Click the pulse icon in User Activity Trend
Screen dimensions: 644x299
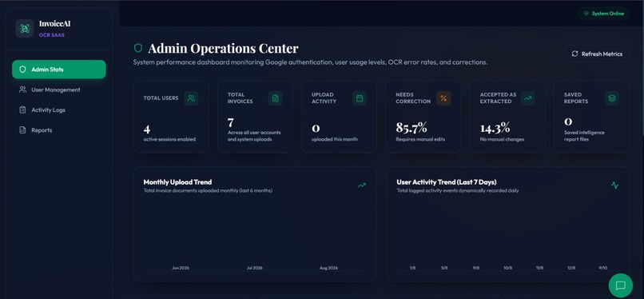click(614, 185)
